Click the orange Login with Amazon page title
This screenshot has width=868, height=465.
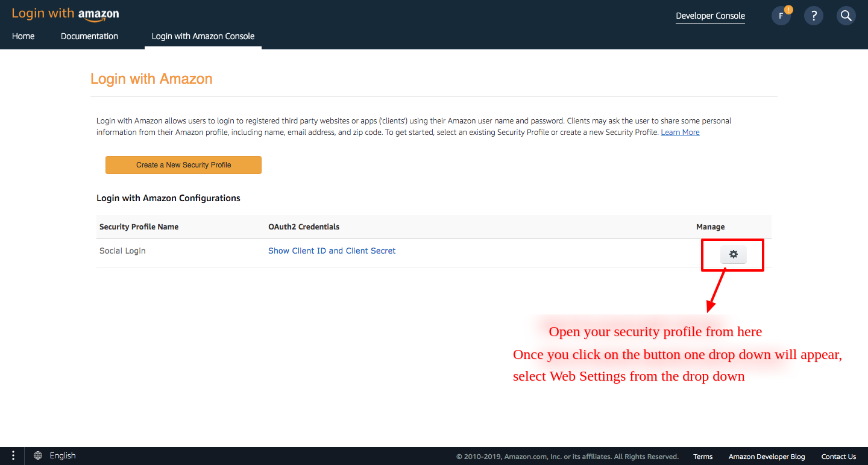151,79
